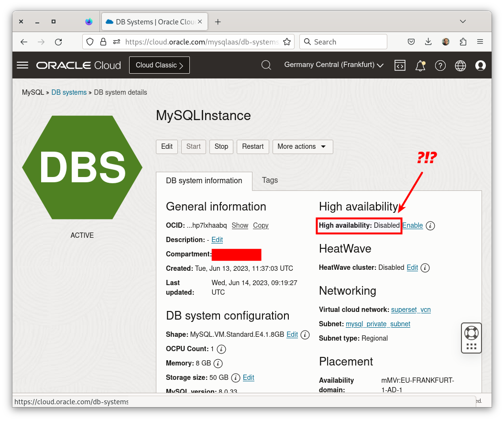
Task: Edit the Storage size link
Action: click(x=249, y=377)
